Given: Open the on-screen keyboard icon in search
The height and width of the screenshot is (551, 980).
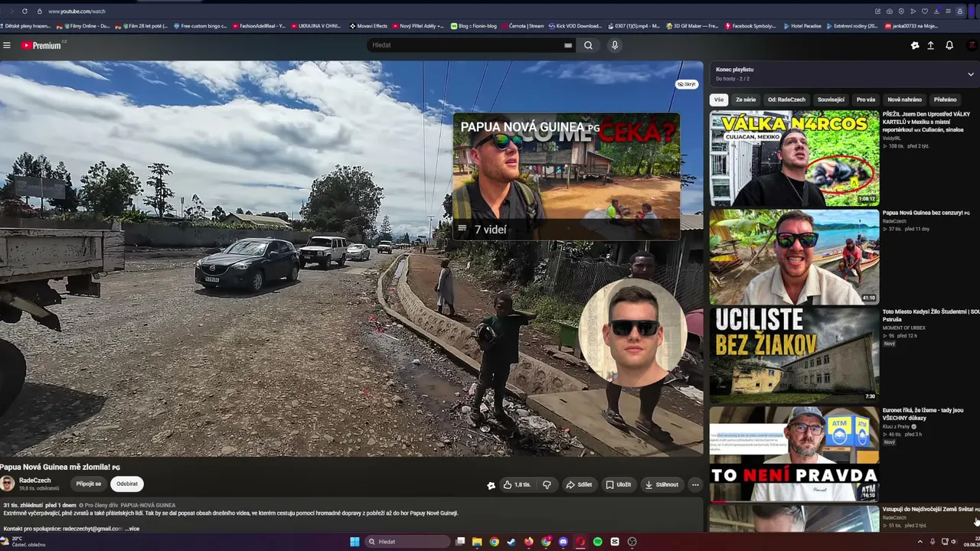Looking at the screenshot, I should pyautogui.click(x=568, y=45).
